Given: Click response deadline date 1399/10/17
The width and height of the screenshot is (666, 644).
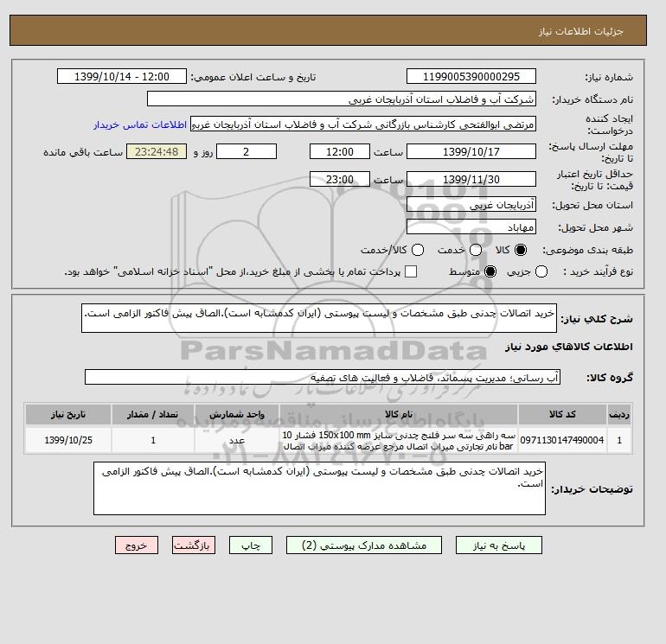Looking at the screenshot, I should coord(471,151).
